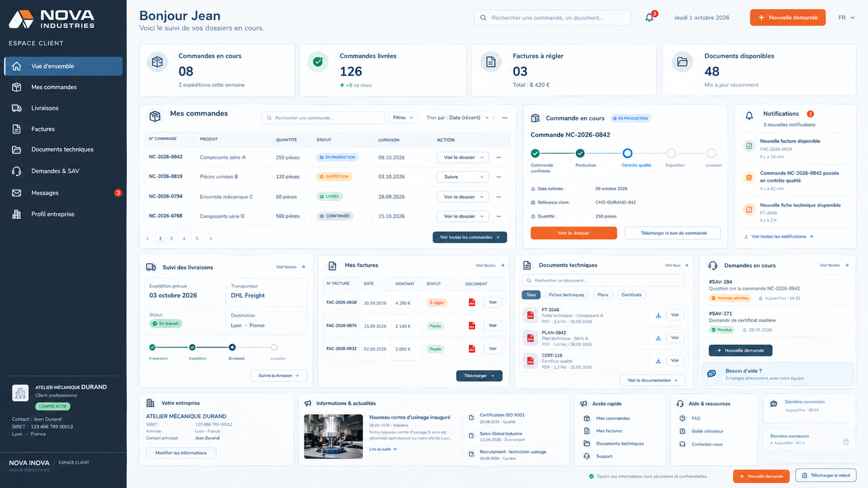The width and height of the screenshot is (868, 488).
Task: Click Suivre la livraison button
Action: coord(279,376)
